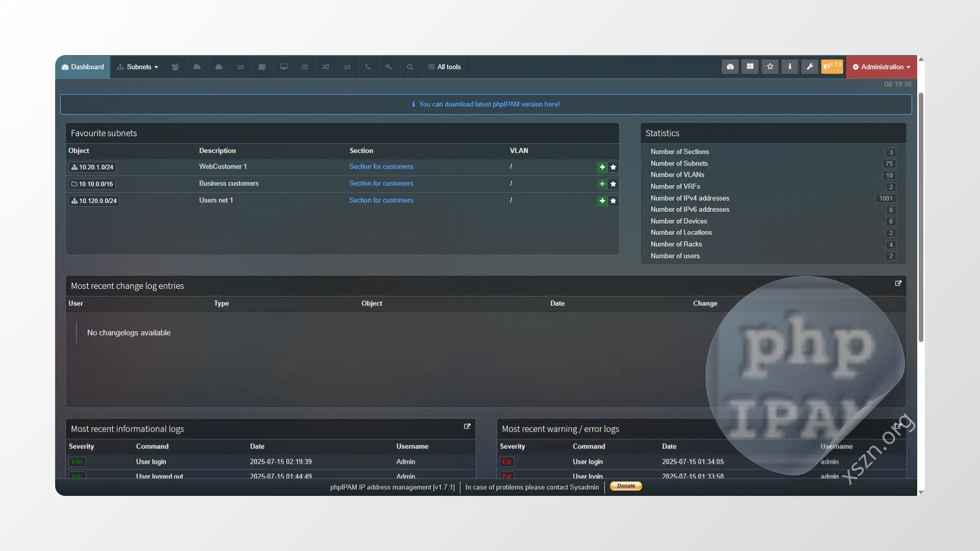This screenshot has height=551, width=980.
Task: Expand the Subnets dropdown menu
Action: (137, 67)
